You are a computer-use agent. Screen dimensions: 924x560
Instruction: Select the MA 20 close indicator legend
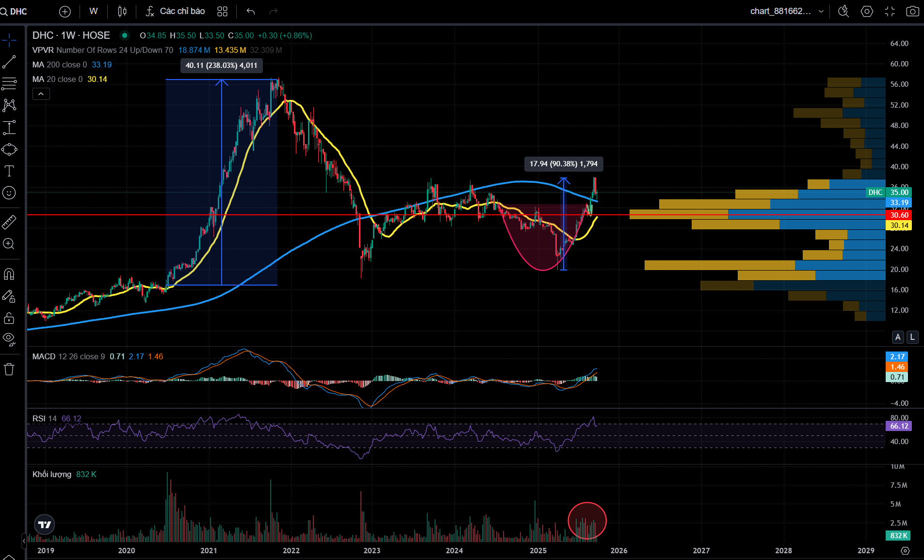tap(58, 79)
